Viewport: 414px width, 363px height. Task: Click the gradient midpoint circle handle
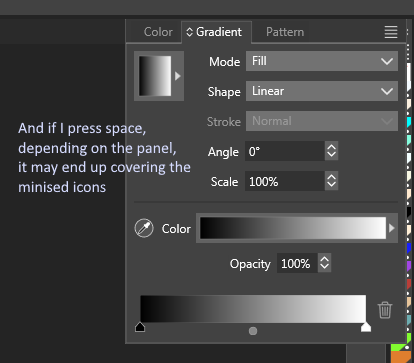tap(253, 331)
